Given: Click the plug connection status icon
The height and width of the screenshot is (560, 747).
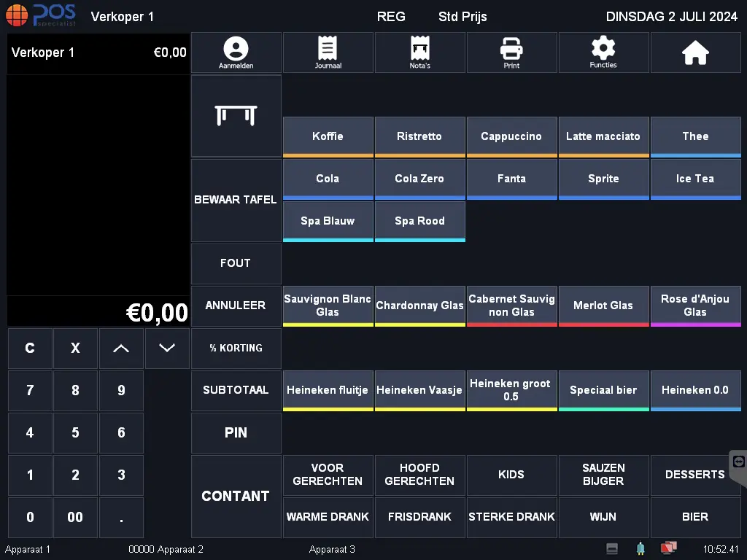Looking at the screenshot, I should [x=640, y=548].
